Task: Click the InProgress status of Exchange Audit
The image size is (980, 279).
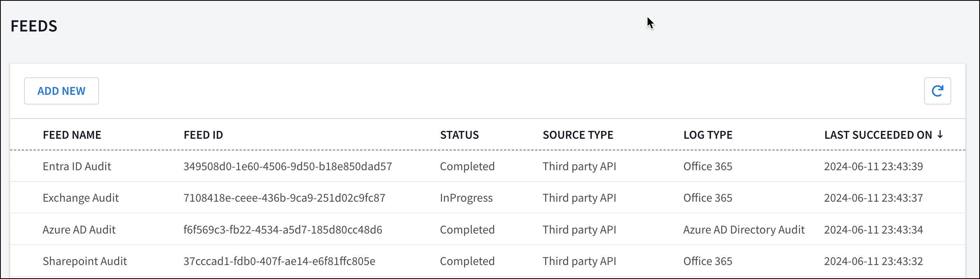Action: [466, 198]
